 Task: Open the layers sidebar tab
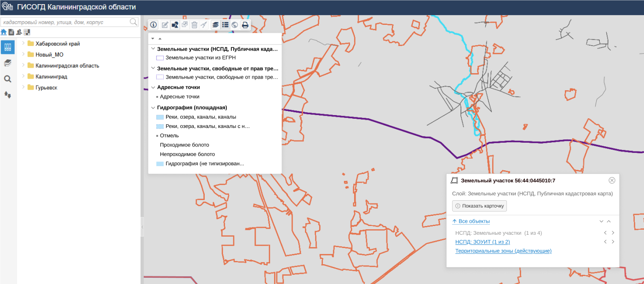7,63
